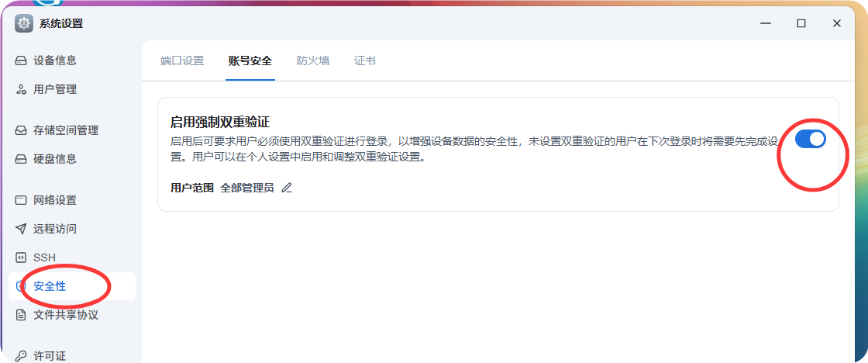
Task: Disable the forced two-factor verification toggle
Action: [811, 140]
